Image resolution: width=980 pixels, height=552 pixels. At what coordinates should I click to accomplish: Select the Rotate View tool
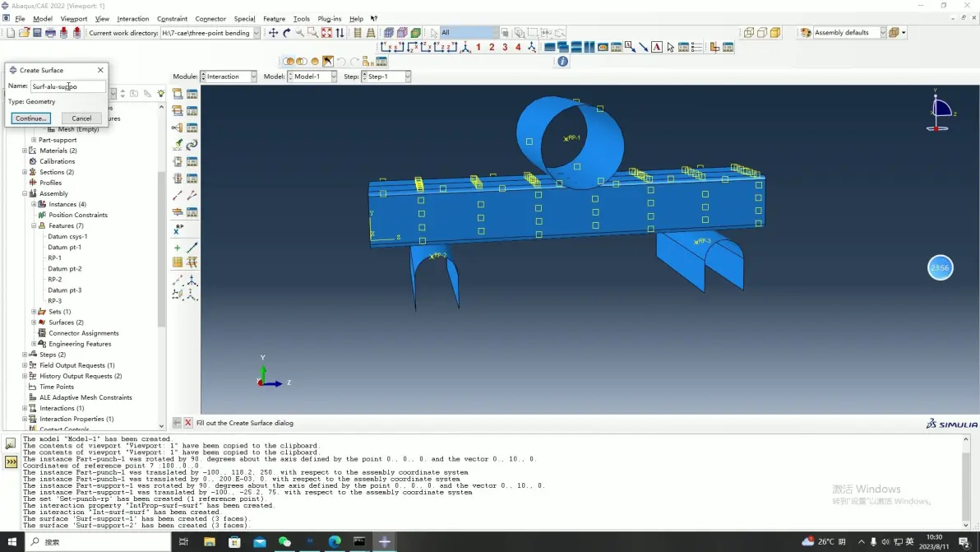(287, 33)
